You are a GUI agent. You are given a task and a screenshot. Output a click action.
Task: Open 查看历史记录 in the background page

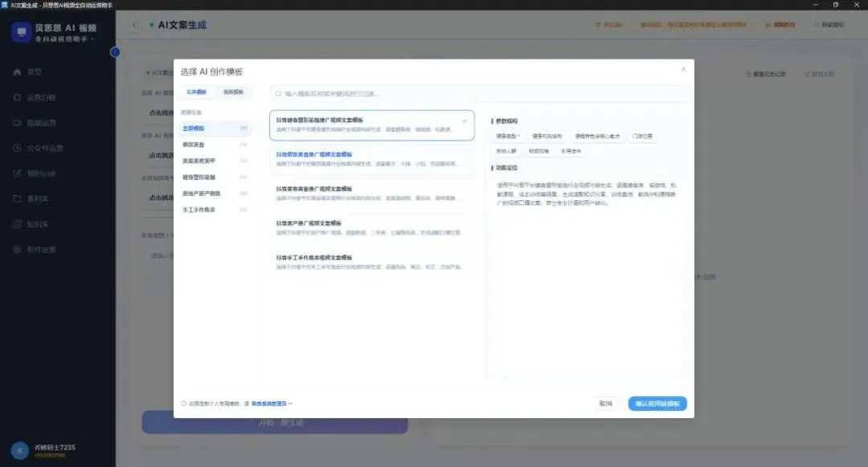coord(766,74)
